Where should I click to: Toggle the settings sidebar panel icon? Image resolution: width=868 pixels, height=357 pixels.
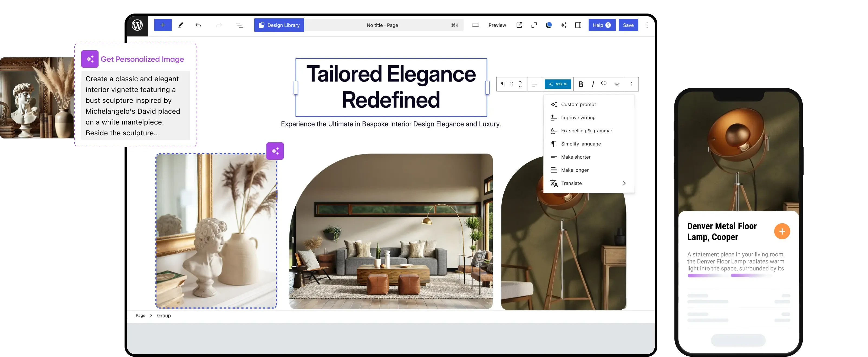coord(578,25)
